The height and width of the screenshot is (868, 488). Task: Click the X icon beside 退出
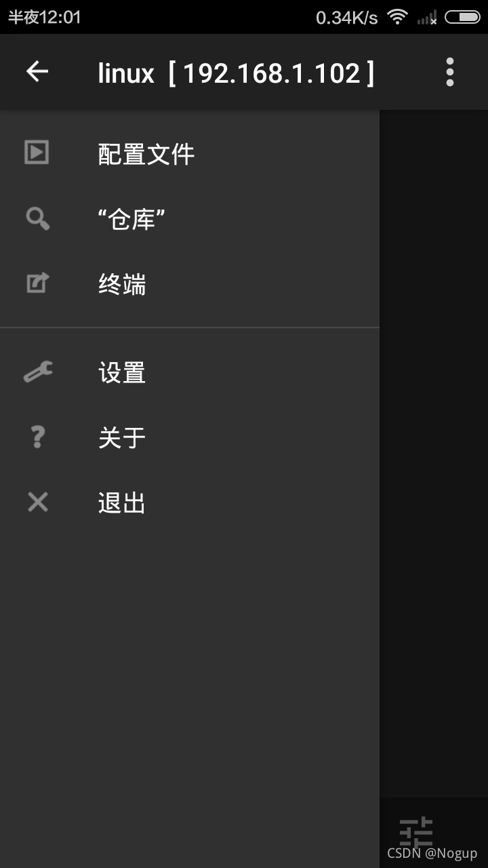click(38, 502)
